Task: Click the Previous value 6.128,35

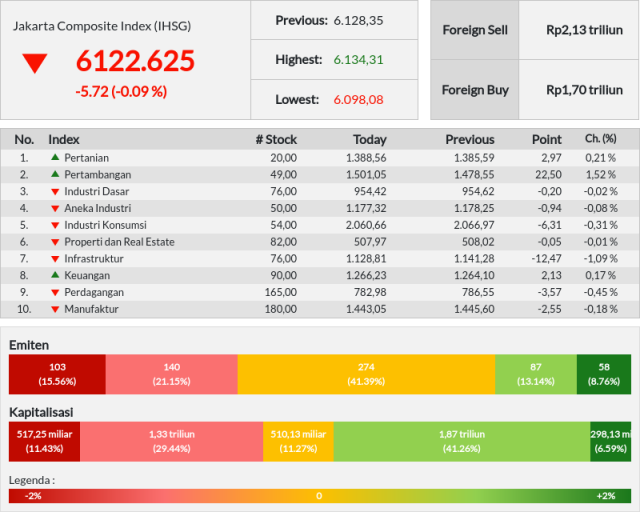Action: [358, 20]
